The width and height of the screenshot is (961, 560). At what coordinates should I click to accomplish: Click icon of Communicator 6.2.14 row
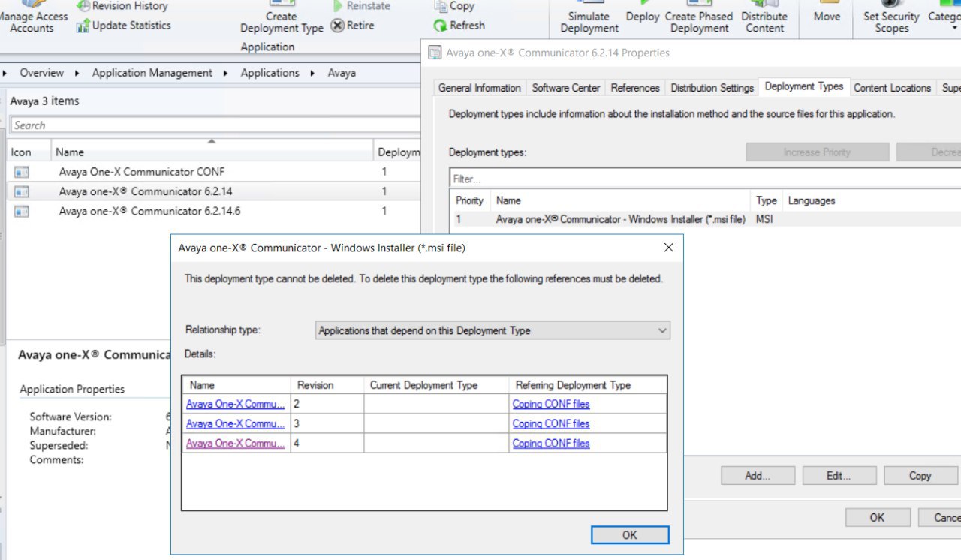coord(22,191)
